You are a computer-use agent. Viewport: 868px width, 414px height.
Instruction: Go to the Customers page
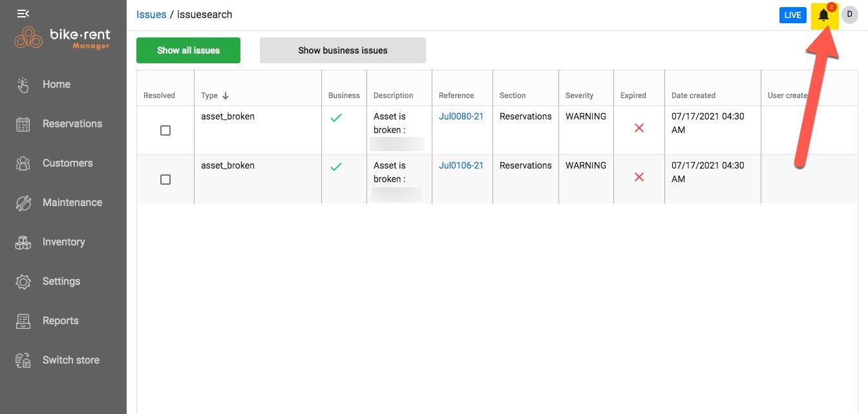[x=67, y=163]
